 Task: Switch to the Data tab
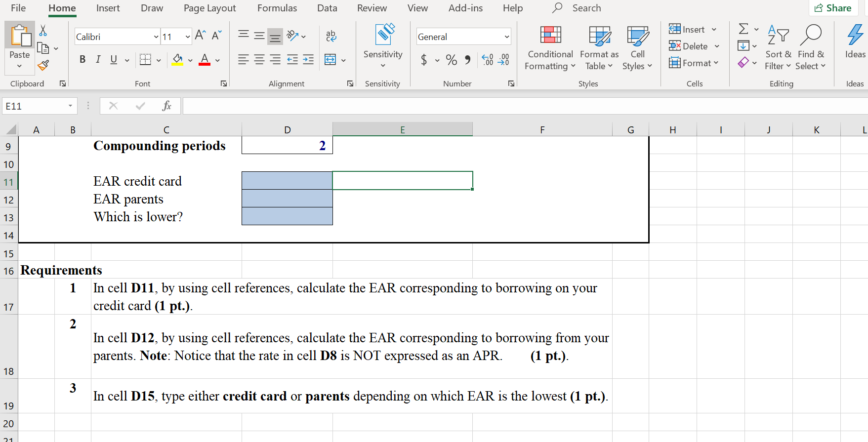(x=327, y=8)
